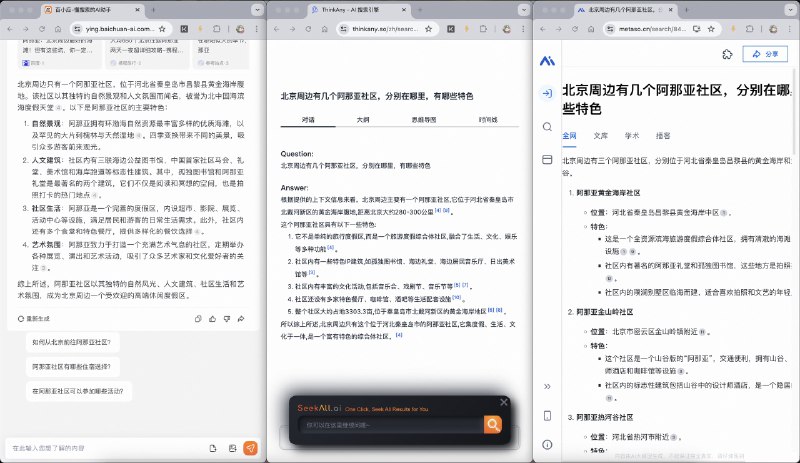This screenshot has width=800, height=463.
Task: Reload the Baichuan page
Action: (x=42, y=29)
